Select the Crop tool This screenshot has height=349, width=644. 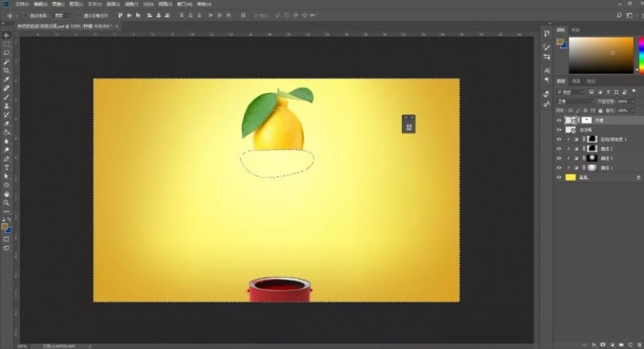tap(6, 70)
